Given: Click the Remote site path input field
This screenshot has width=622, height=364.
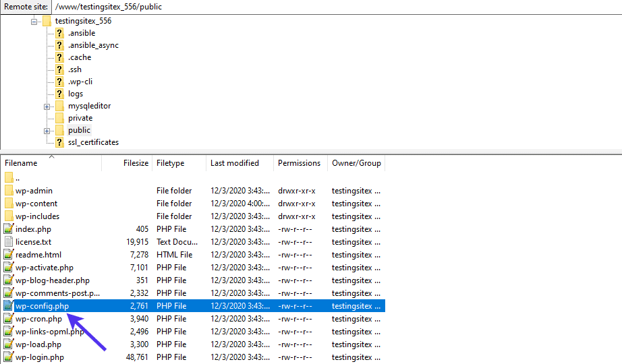Looking at the screenshot, I should pos(336,7).
